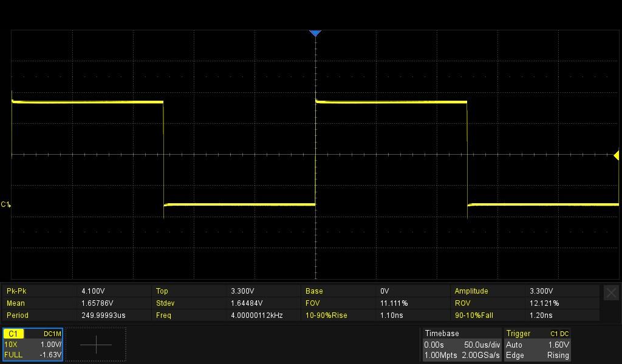
Task: Select the Period value 249.99993us
Action: (103, 315)
